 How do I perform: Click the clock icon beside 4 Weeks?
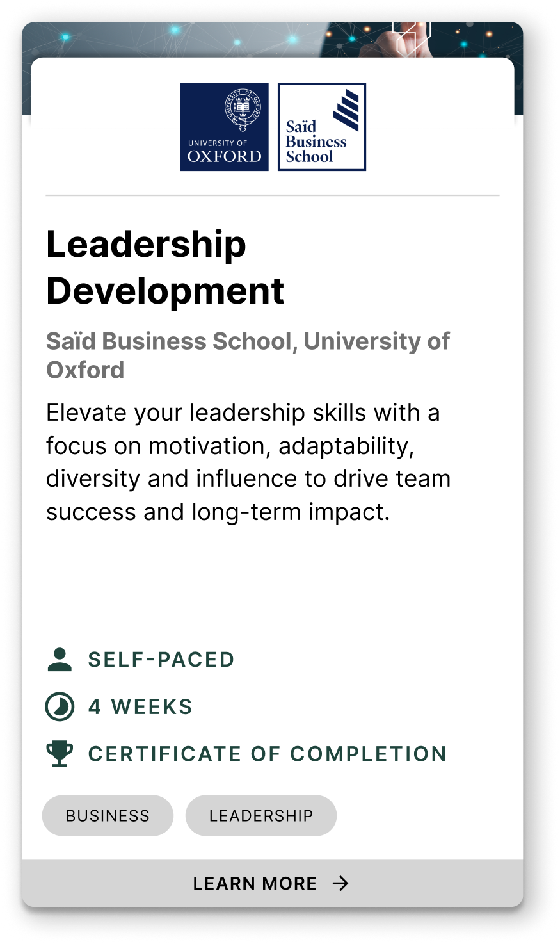(x=60, y=707)
